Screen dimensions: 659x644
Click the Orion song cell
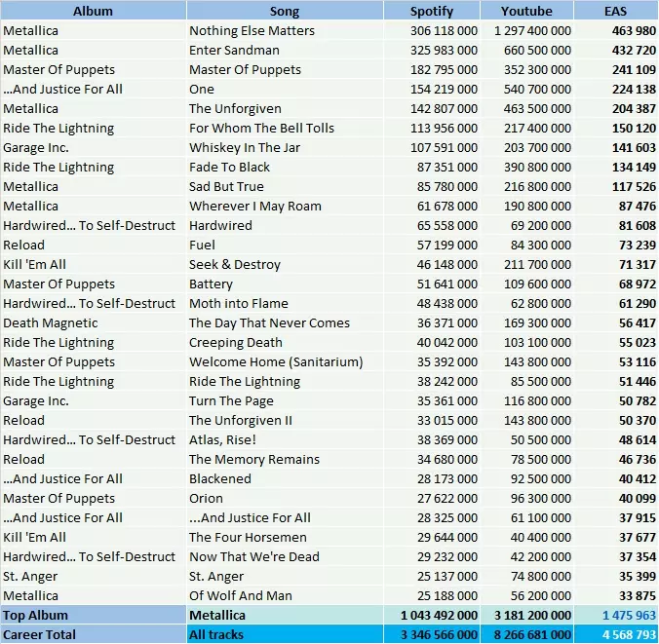pyautogui.click(x=285, y=498)
